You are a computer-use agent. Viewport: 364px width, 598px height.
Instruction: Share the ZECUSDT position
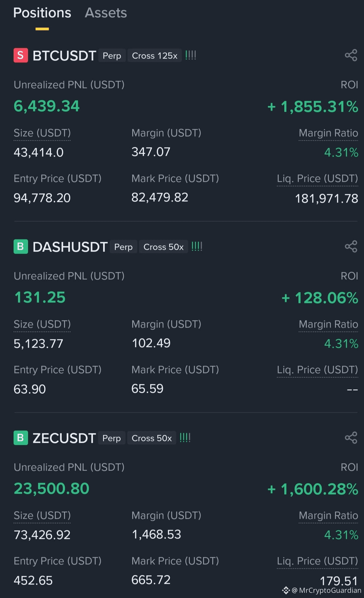[x=351, y=438]
